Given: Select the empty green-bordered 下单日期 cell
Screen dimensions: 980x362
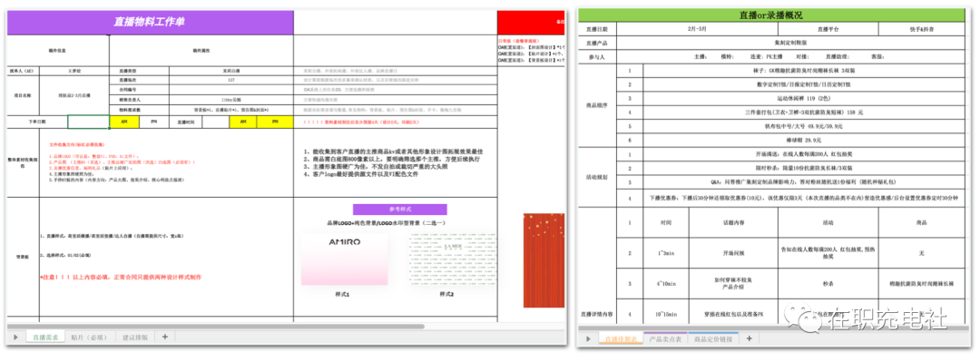Looking at the screenshot, I should [88, 122].
